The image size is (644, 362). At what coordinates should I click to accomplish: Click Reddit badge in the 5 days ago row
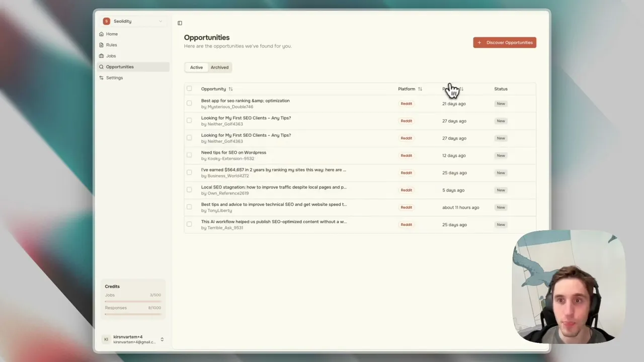tap(407, 190)
